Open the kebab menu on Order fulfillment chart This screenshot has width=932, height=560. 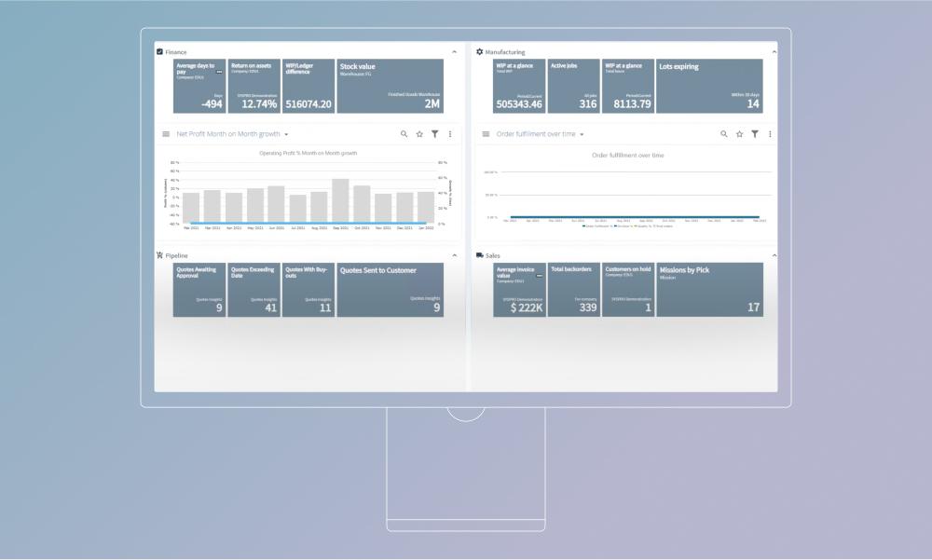(x=770, y=133)
